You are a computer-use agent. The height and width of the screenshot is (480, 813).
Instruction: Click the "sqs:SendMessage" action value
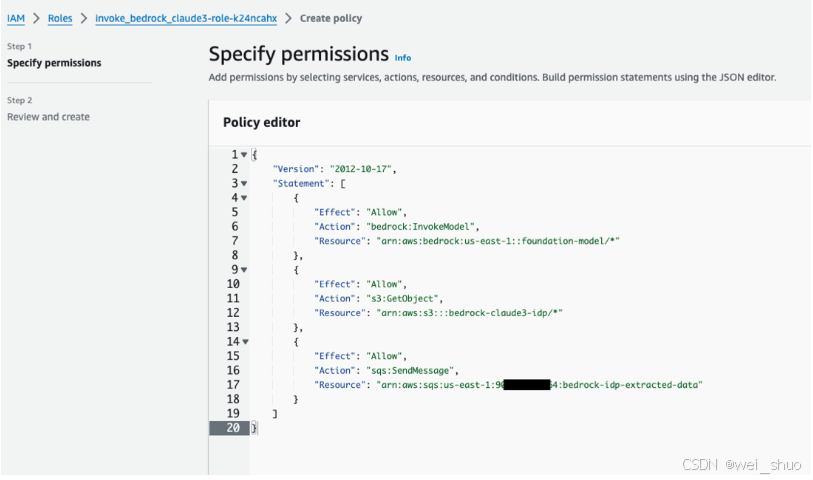click(x=410, y=371)
